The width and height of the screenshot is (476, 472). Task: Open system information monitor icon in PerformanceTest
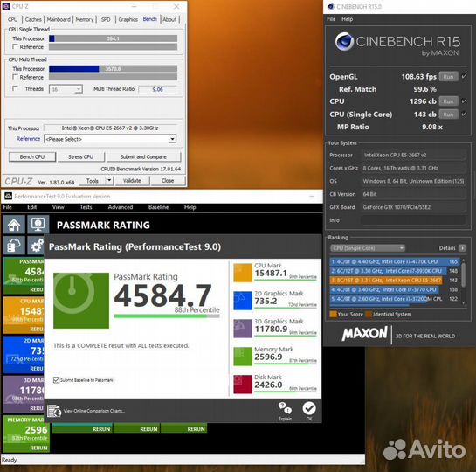38,225
